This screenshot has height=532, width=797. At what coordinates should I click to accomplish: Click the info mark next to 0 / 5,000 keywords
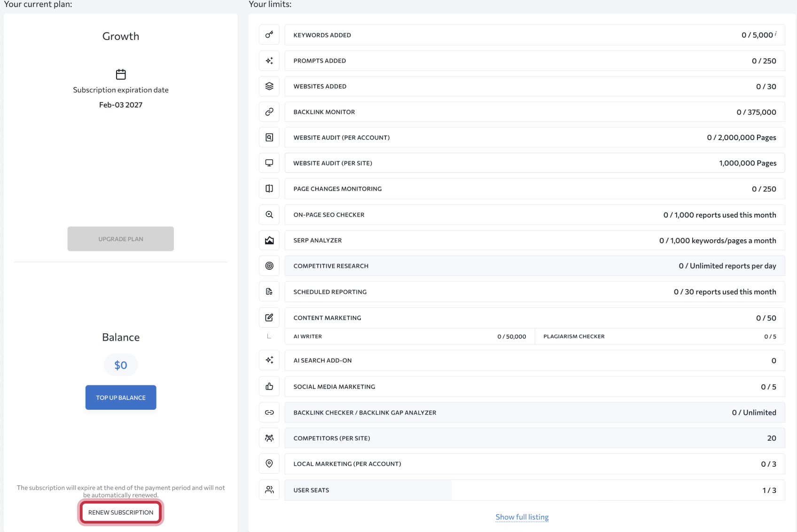point(775,33)
